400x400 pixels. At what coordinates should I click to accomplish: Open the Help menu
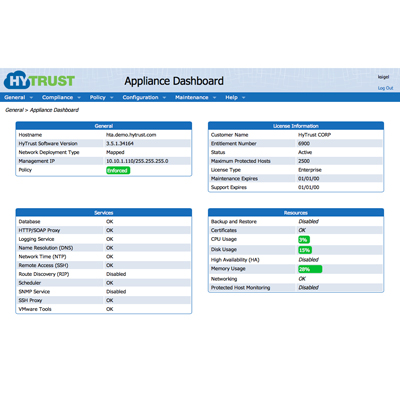click(231, 97)
